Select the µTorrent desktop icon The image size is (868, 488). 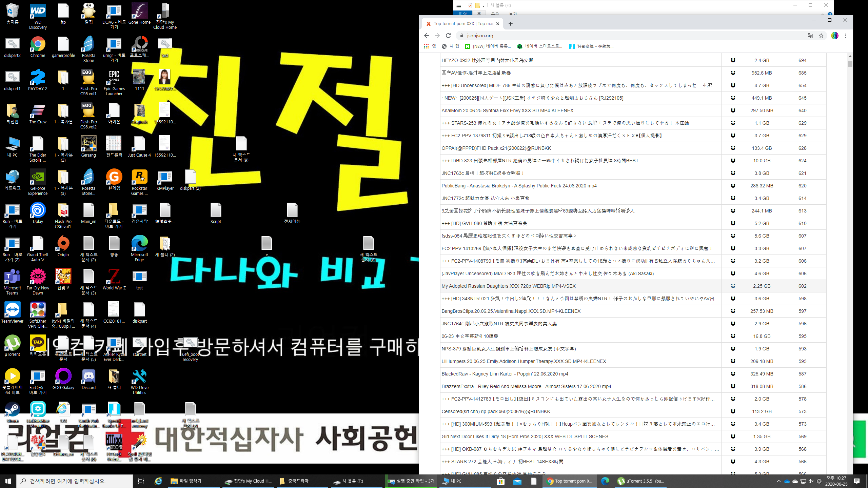click(x=12, y=346)
